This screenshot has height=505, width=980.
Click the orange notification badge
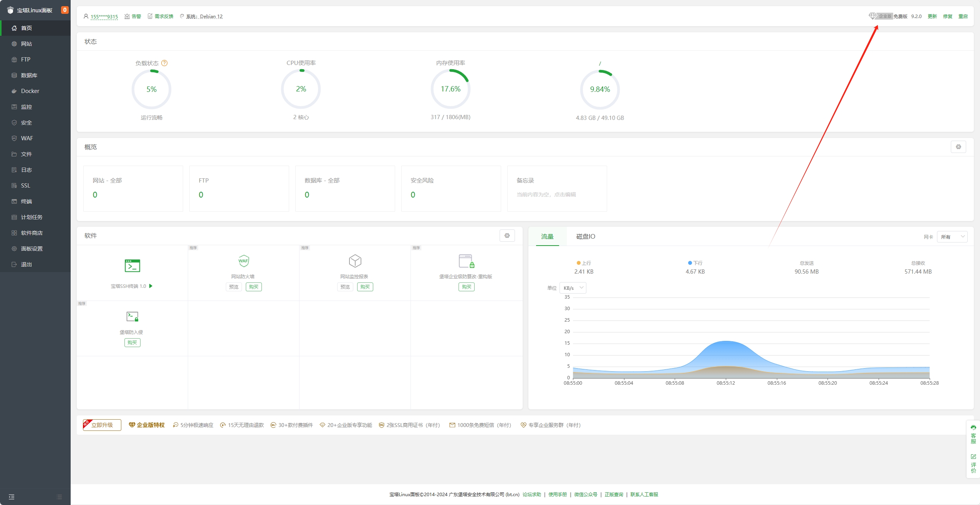[x=65, y=10]
